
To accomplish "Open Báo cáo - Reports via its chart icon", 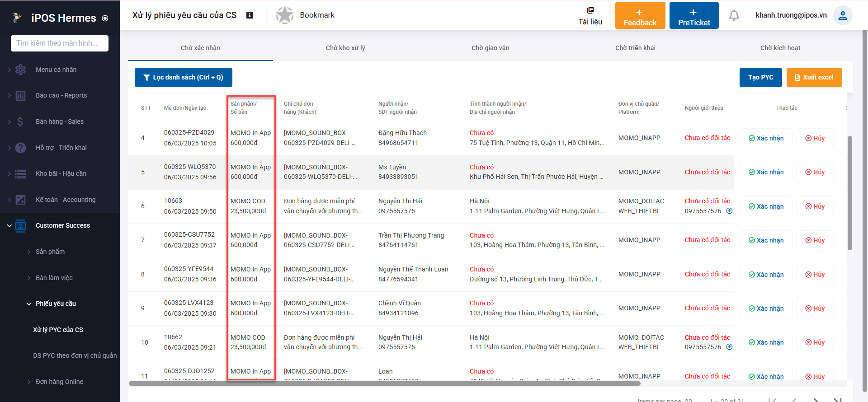I will click(x=20, y=96).
